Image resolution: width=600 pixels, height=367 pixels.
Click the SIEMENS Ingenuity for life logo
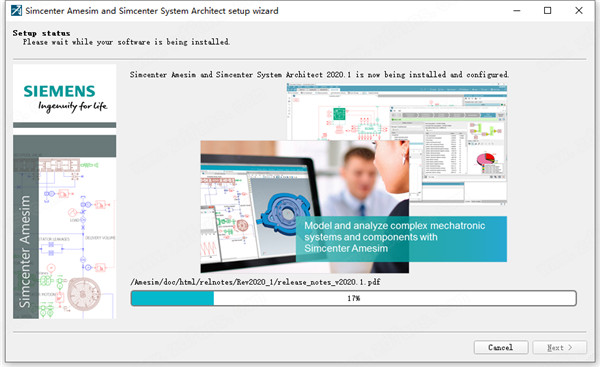(65, 98)
